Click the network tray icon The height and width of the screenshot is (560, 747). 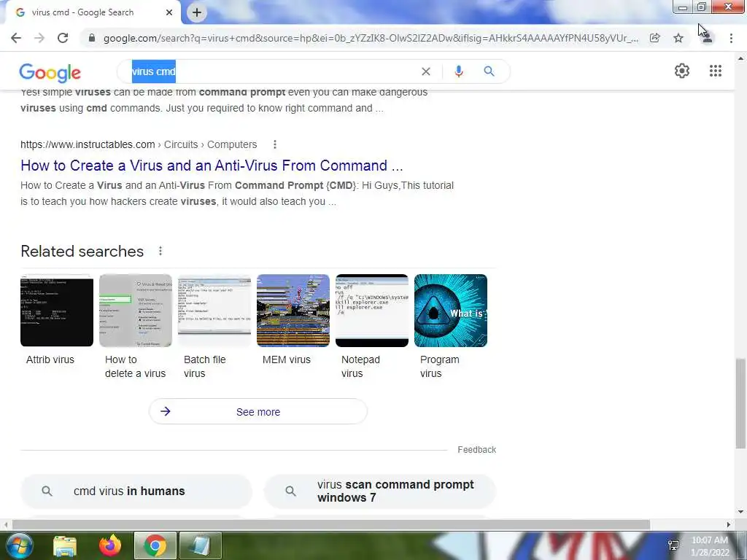coord(673,545)
